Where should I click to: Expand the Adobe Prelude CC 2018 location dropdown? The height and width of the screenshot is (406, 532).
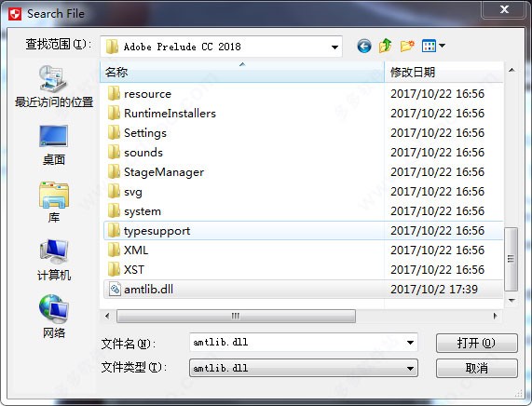pyautogui.click(x=334, y=47)
